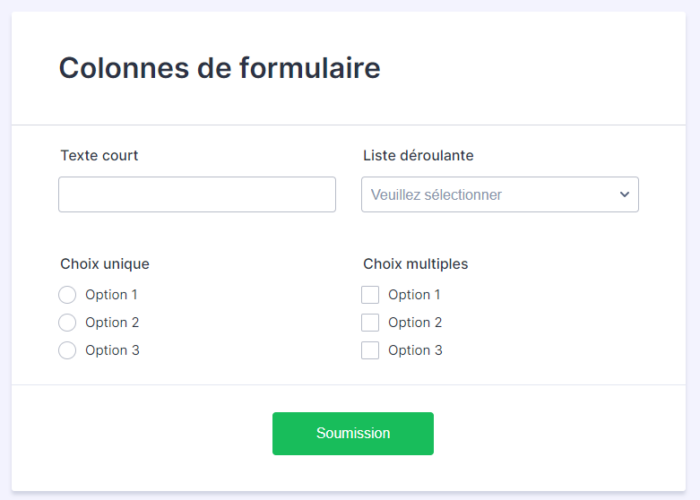Click 'Option 1' text beside the checkbox
This screenshot has width=700, height=500.
pyautogui.click(x=415, y=295)
